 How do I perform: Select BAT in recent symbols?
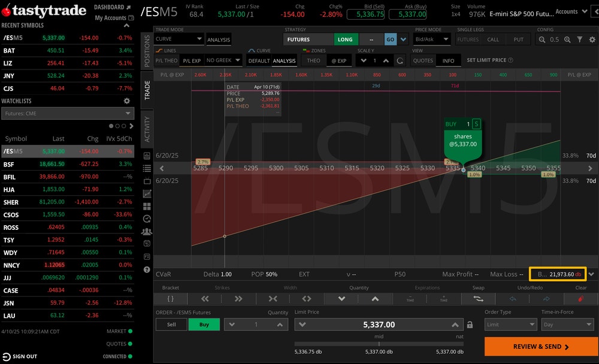68,50
